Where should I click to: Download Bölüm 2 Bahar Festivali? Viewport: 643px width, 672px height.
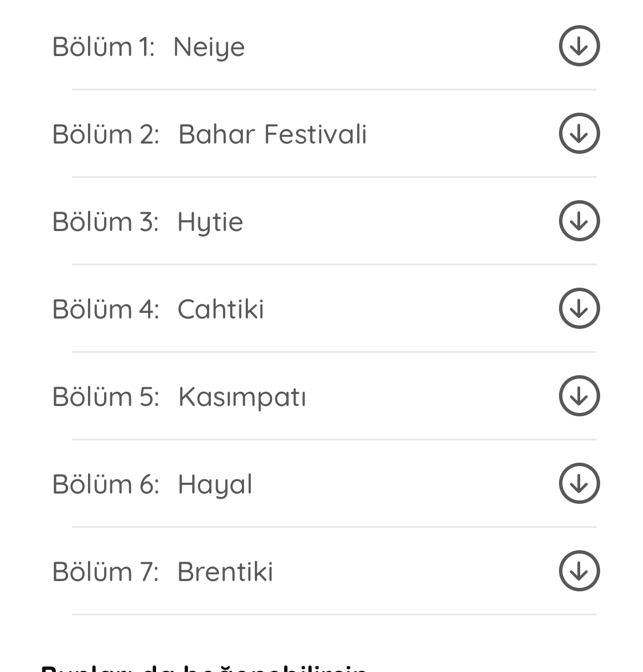[579, 133]
